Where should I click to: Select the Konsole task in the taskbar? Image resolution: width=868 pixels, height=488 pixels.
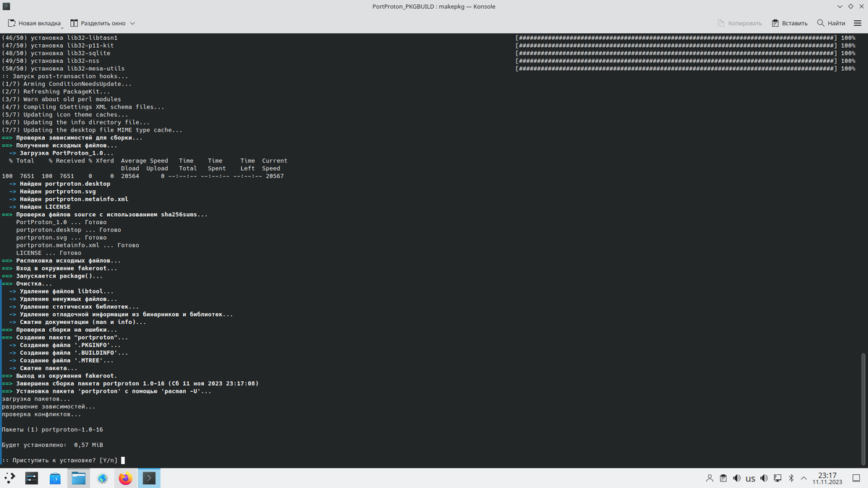pos(148,478)
